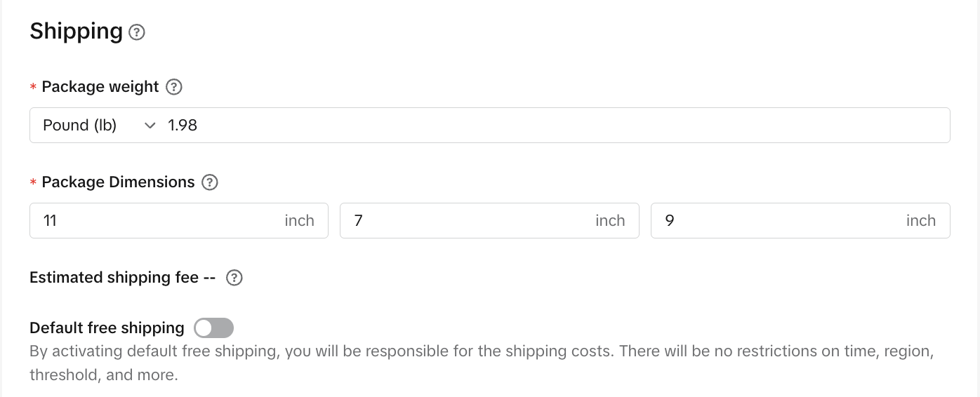Screen dimensions: 980x397
Task: Click the inch unit label in second dimension box
Action: point(610,221)
